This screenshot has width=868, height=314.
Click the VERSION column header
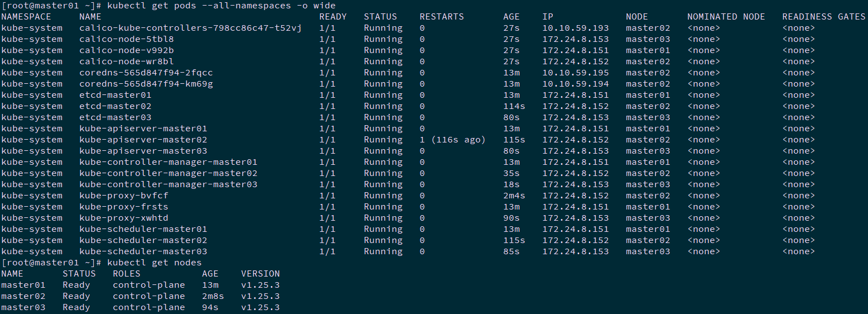(261, 274)
